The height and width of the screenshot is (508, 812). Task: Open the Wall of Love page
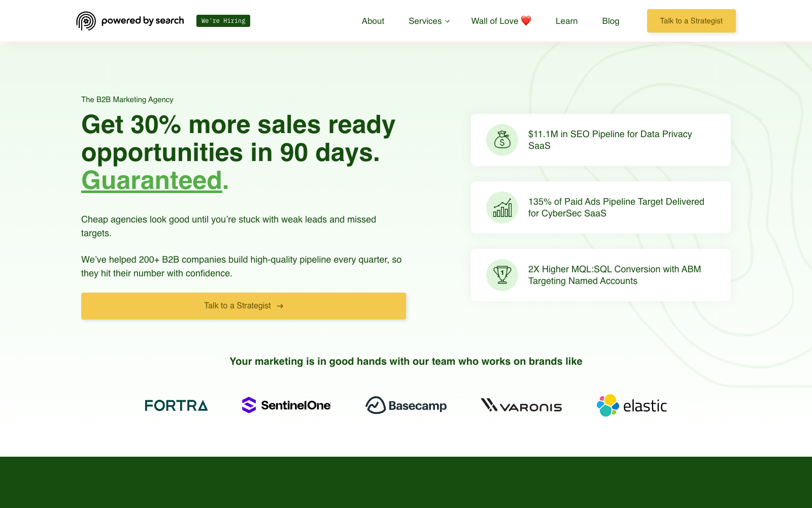501,21
